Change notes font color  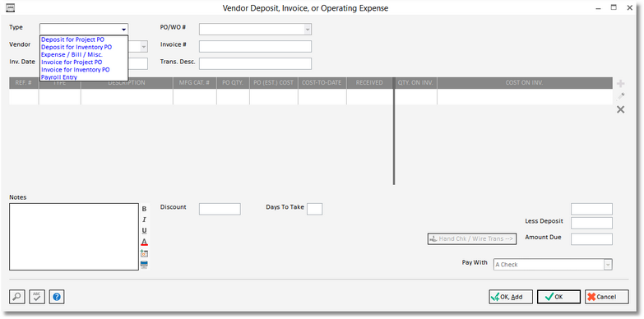pyautogui.click(x=144, y=242)
